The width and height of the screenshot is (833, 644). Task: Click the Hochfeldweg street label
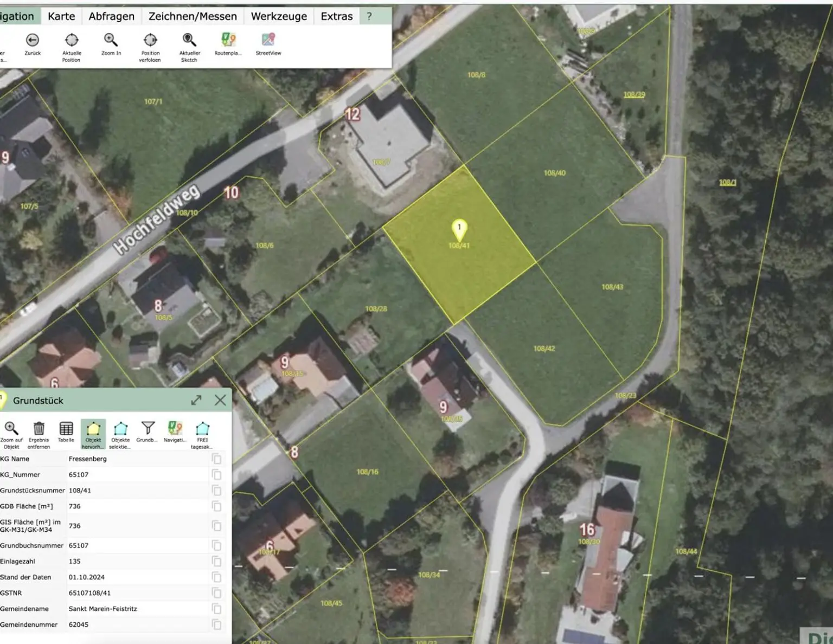[x=157, y=220]
